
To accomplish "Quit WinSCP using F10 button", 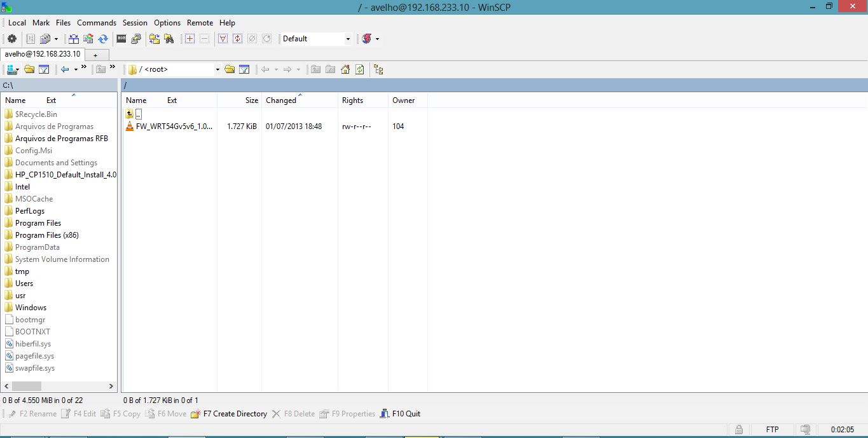I will [401, 414].
